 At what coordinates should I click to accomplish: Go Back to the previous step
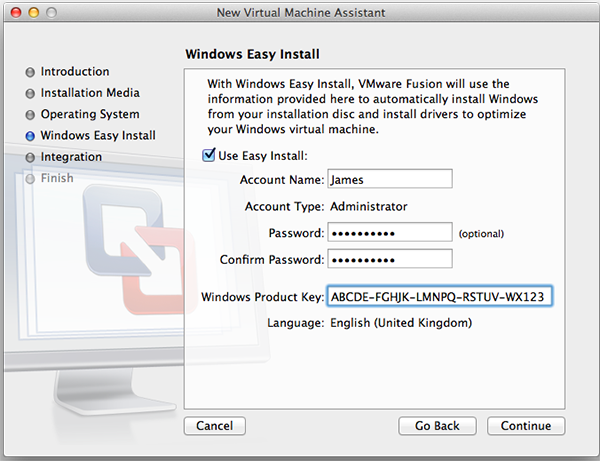tap(437, 426)
